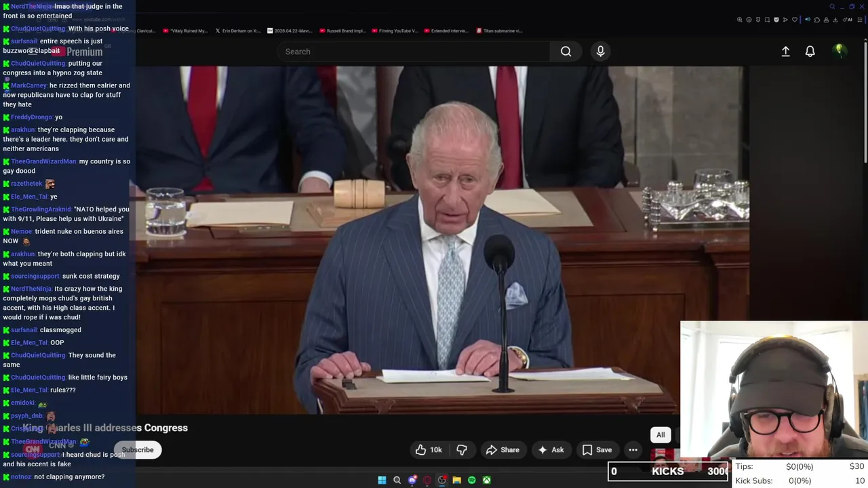Open the browser easy-setup menu icon
868x488 pixels.
coord(859,20)
